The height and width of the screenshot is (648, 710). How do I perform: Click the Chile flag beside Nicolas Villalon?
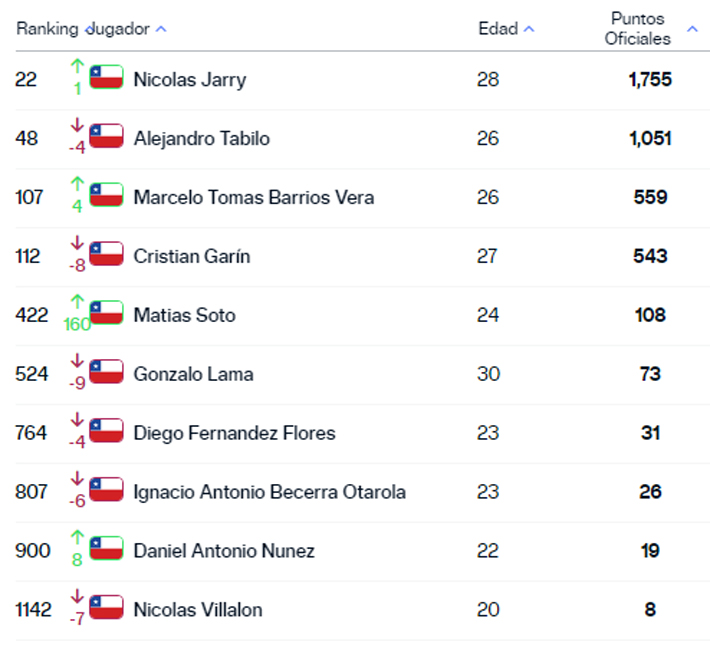point(106,607)
